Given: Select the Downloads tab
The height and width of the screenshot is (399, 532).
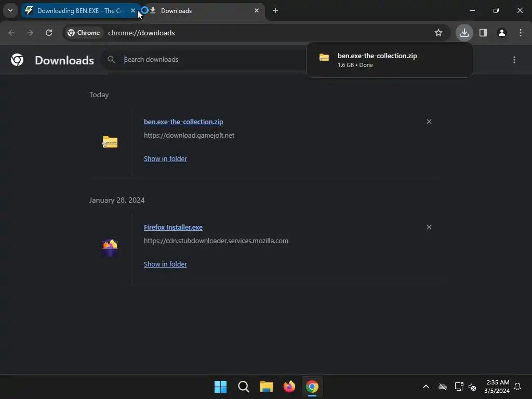Looking at the screenshot, I should [203, 10].
